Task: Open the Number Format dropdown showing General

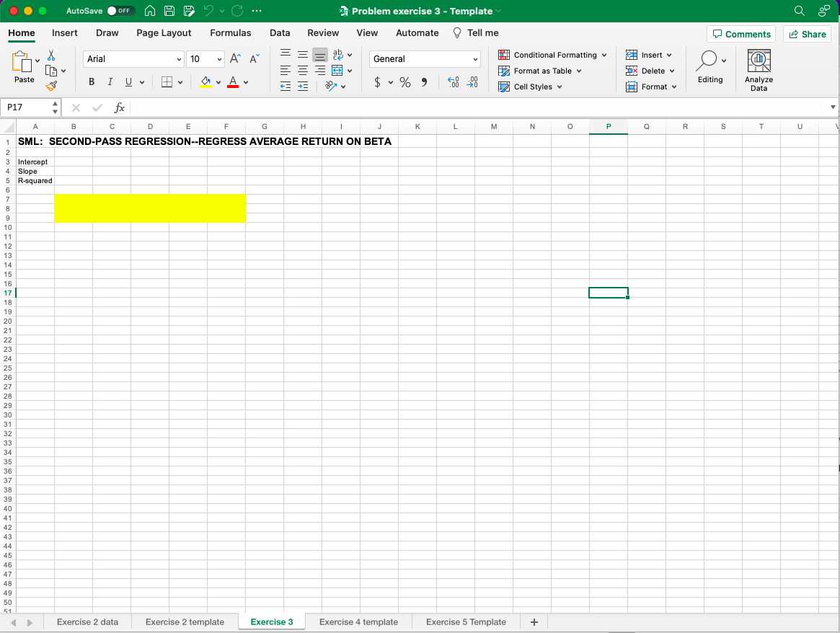Action: [x=424, y=58]
